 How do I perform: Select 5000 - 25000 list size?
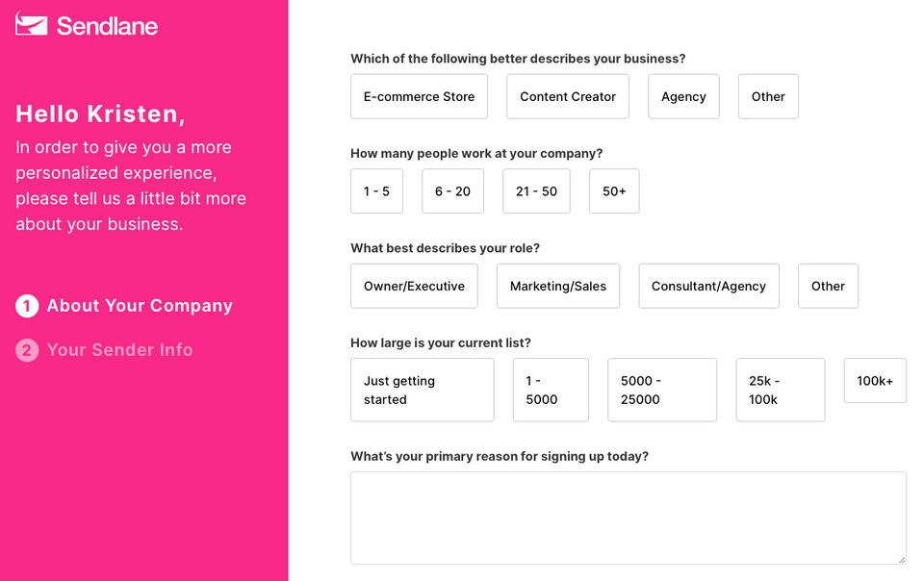(662, 390)
